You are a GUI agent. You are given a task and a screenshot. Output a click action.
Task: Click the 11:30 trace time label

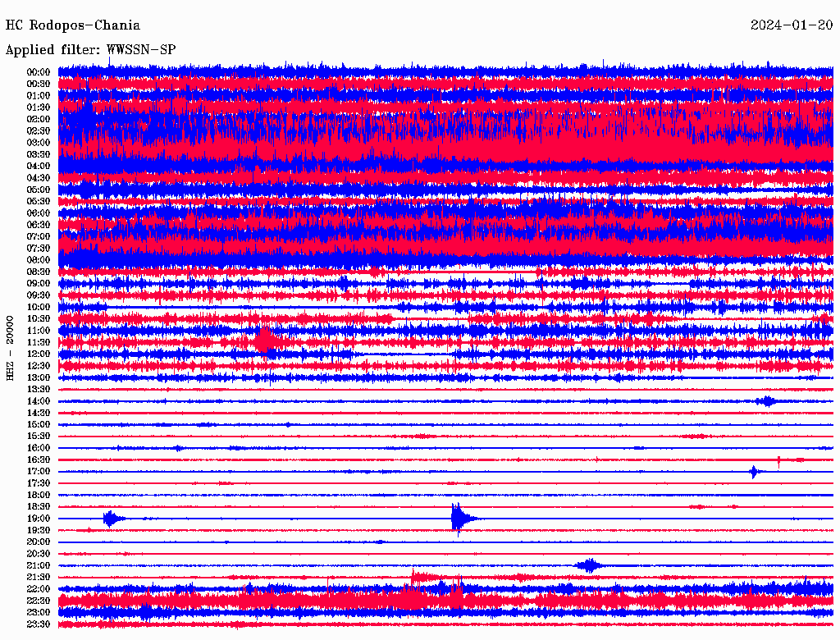tap(39, 342)
